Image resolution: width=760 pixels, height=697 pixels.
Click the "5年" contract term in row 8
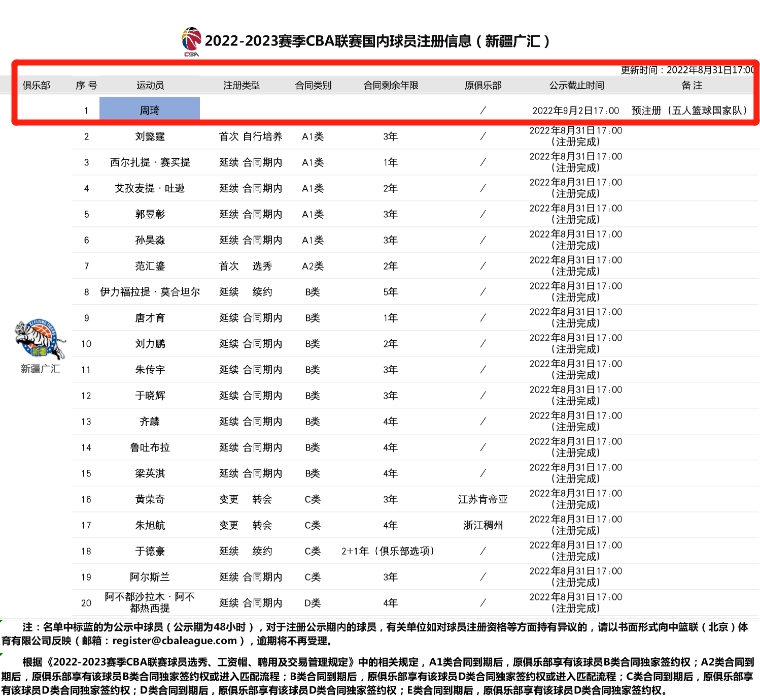pos(390,292)
